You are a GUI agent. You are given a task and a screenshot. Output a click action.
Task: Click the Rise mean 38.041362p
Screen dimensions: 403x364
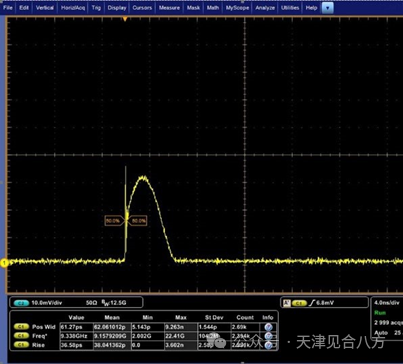(110, 345)
